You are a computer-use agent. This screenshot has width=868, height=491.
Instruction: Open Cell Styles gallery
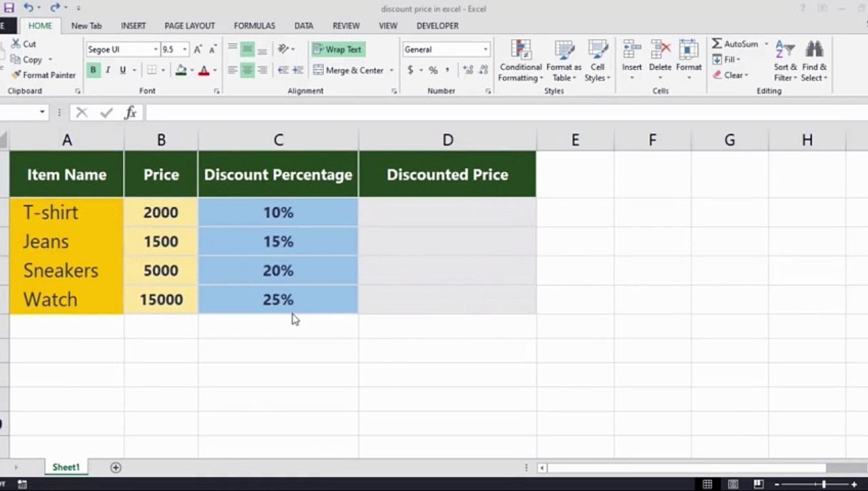[597, 60]
